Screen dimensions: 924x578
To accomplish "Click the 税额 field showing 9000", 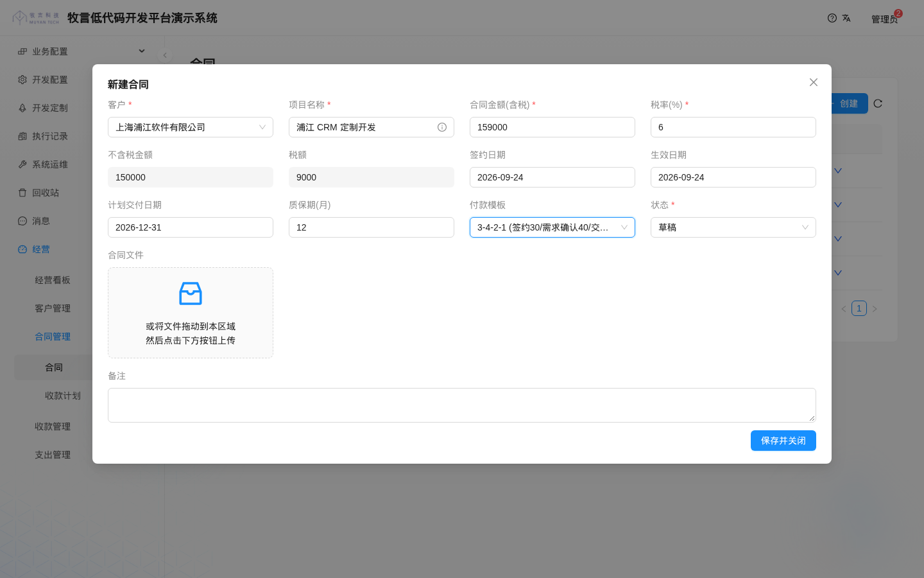I will [372, 177].
